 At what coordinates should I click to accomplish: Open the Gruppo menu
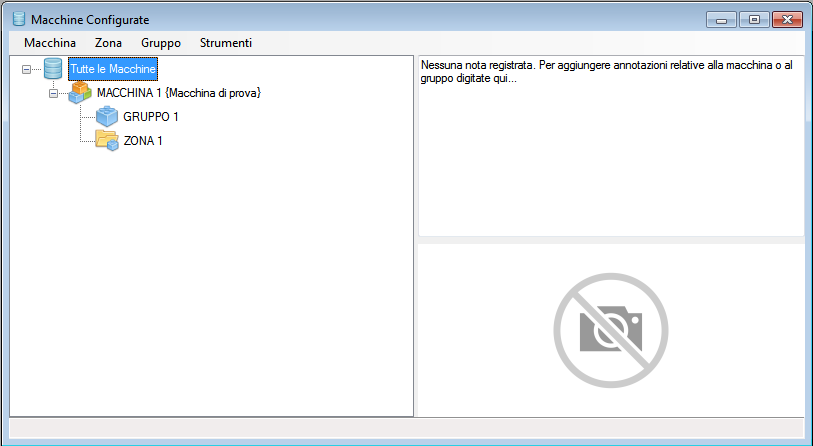161,43
